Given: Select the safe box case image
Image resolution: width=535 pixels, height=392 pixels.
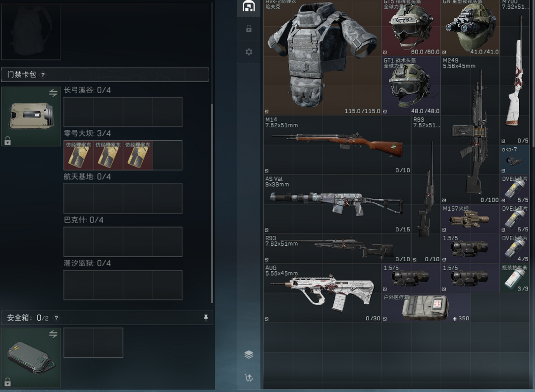Looking at the screenshot, I should [31, 357].
